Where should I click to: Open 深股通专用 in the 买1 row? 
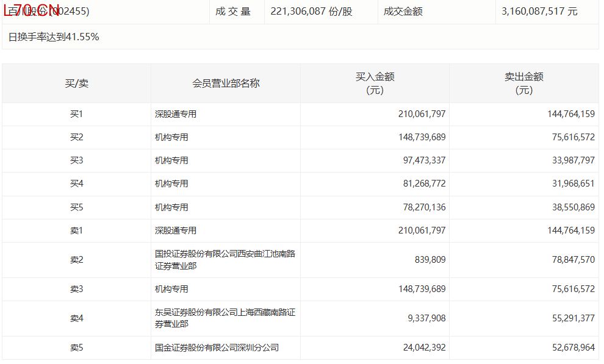(176, 114)
